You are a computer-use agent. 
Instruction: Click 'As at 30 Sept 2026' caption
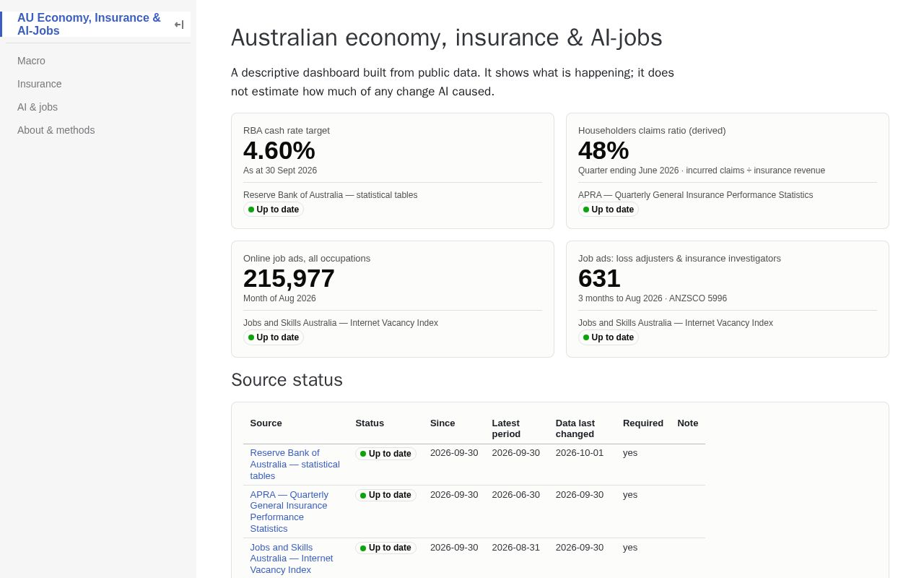[x=280, y=171]
